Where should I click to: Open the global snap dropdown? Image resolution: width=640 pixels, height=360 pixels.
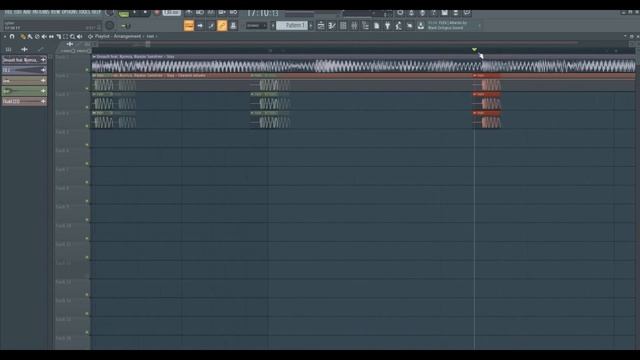pos(256,26)
